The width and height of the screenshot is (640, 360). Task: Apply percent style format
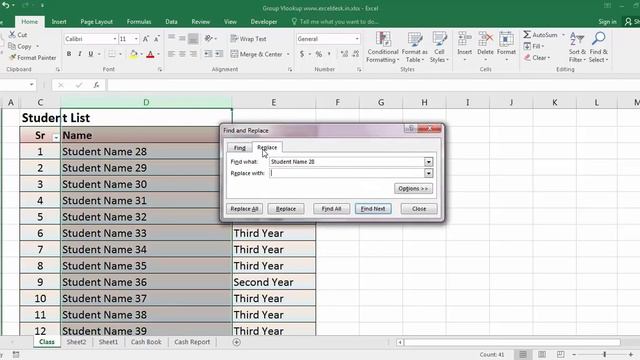tap(319, 54)
